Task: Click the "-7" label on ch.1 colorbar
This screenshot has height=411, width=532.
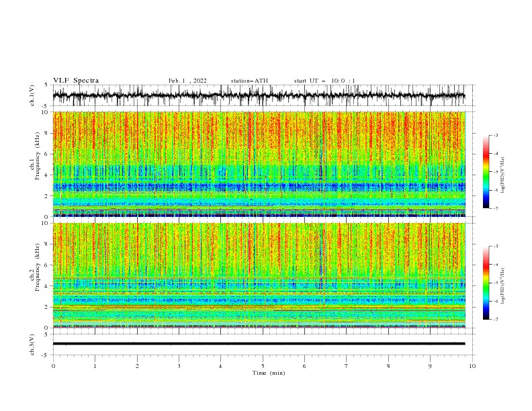Action: point(495,208)
